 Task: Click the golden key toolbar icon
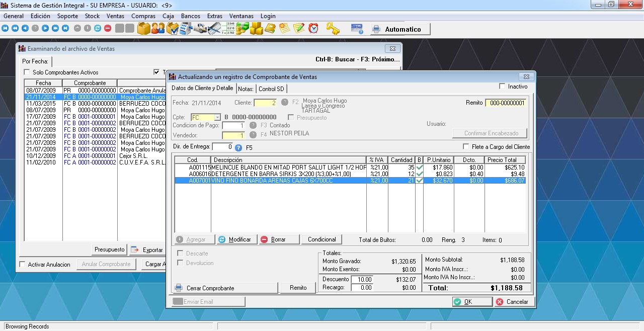[x=333, y=29]
